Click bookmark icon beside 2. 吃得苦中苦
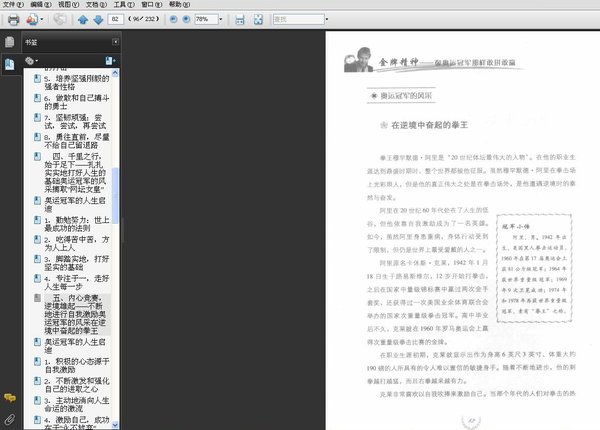The image size is (600, 430). point(37,239)
